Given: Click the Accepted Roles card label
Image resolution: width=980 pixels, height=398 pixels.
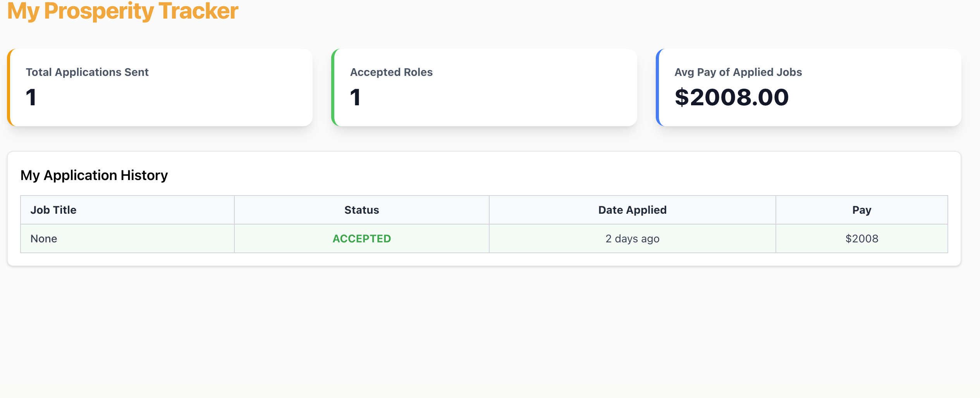Looking at the screenshot, I should pyautogui.click(x=391, y=72).
